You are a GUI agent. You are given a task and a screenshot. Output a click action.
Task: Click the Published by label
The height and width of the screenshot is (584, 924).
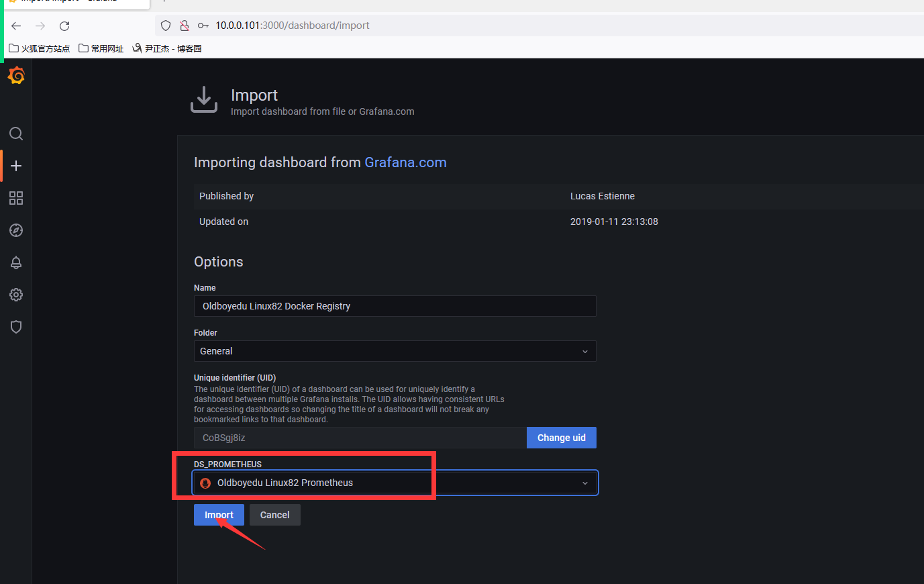tap(226, 196)
